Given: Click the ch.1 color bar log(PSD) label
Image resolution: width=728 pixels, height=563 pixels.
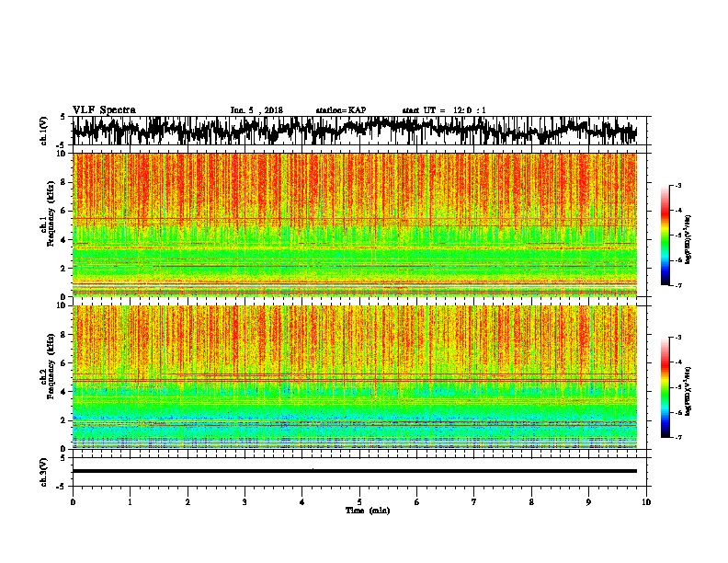Looking at the screenshot, I should coord(688,240).
